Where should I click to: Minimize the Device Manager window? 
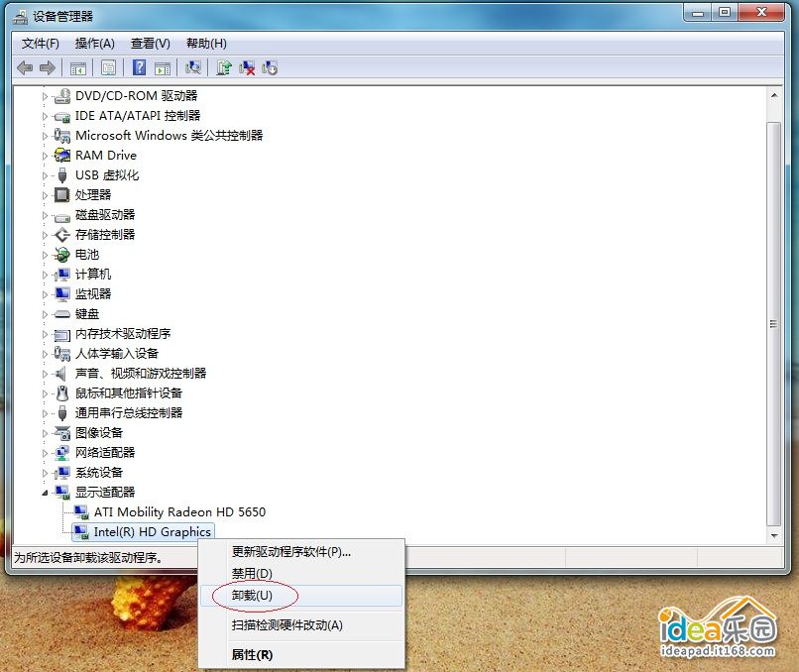coord(698,12)
